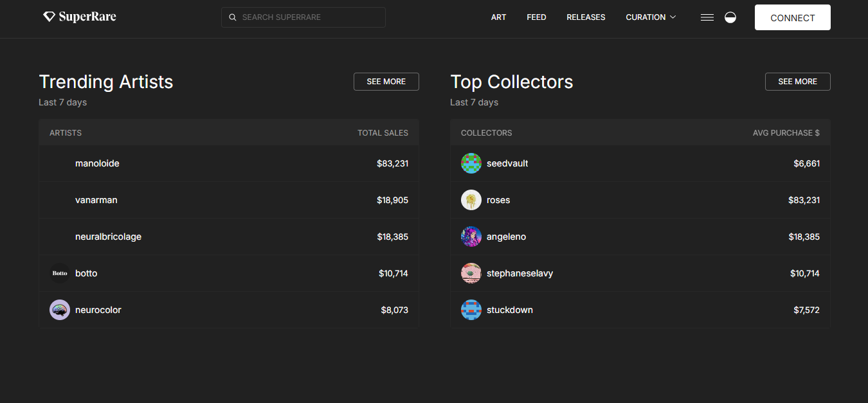This screenshot has height=403, width=868.
Task: Open collector stephaneselavy's name link
Action: [520, 273]
